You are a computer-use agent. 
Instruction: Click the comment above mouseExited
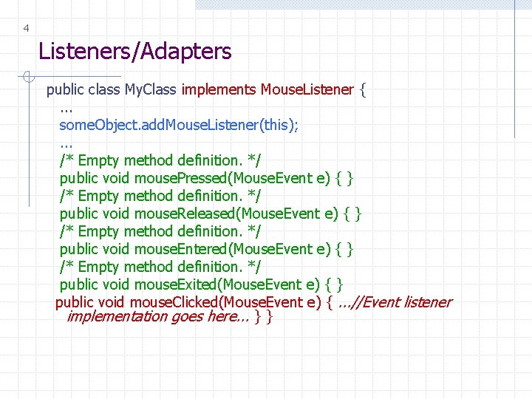(160, 267)
